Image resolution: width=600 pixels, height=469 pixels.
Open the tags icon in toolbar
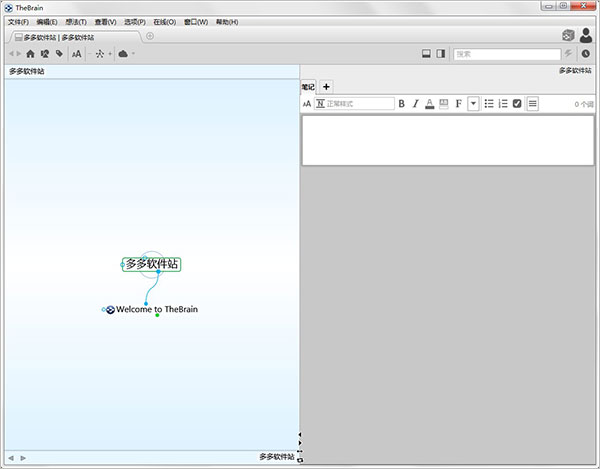59,54
